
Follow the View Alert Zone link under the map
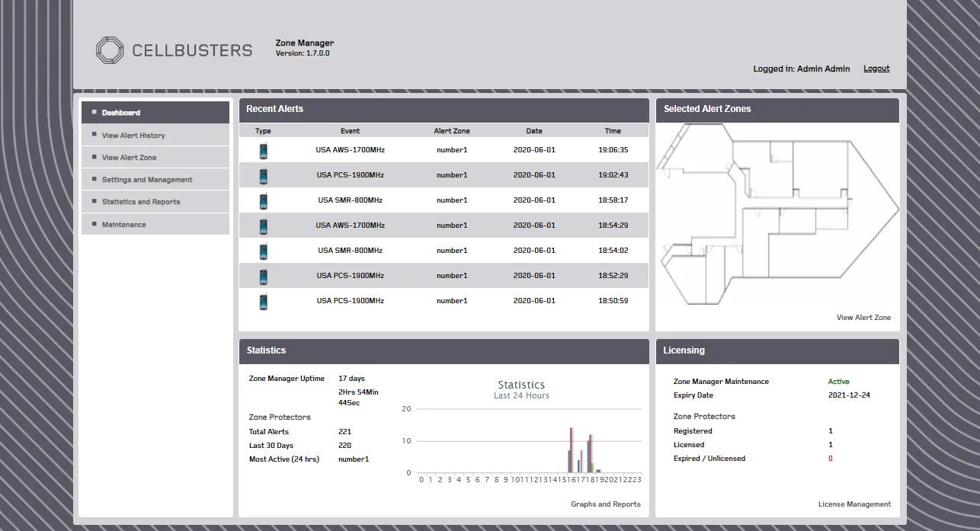[x=863, y=318]
